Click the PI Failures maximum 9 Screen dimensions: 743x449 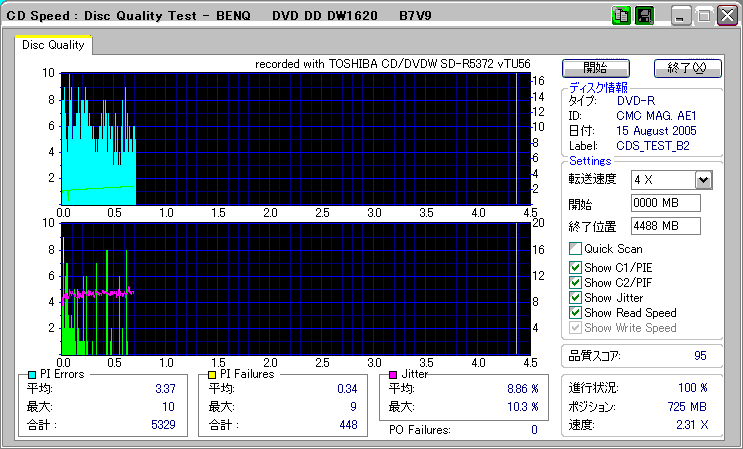[x=353, y=407]
